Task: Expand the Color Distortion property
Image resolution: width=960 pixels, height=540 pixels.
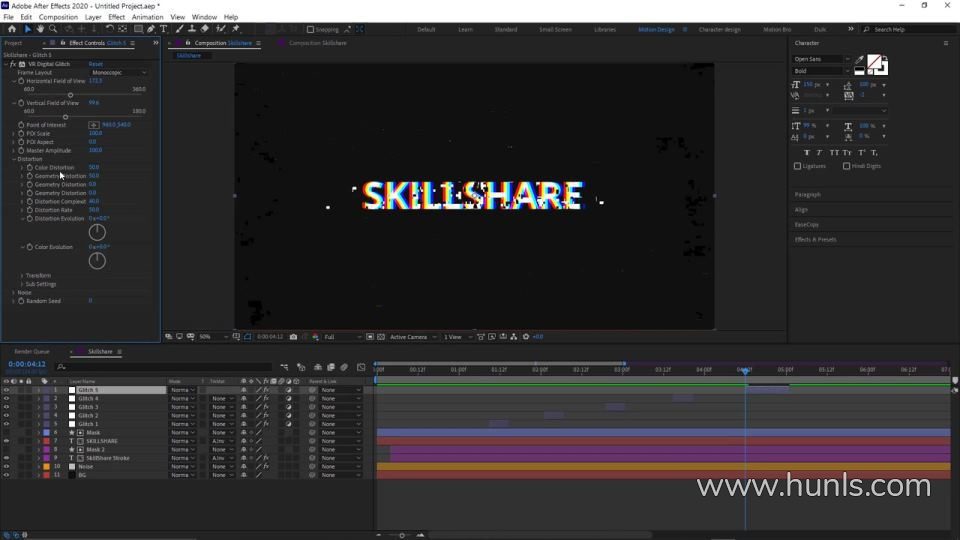Action: [x=22, y=167]
